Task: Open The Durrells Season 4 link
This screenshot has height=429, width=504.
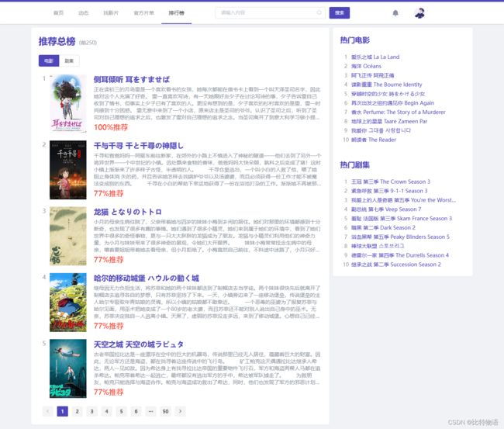Action: 400,255
